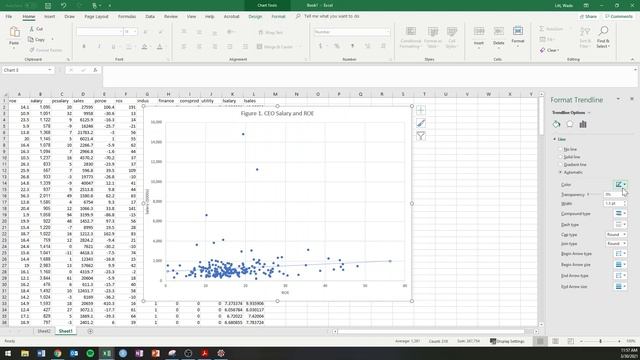Switch to the Design chart tab
Viewport: 640px width, 360px height.
click(255, 16)
